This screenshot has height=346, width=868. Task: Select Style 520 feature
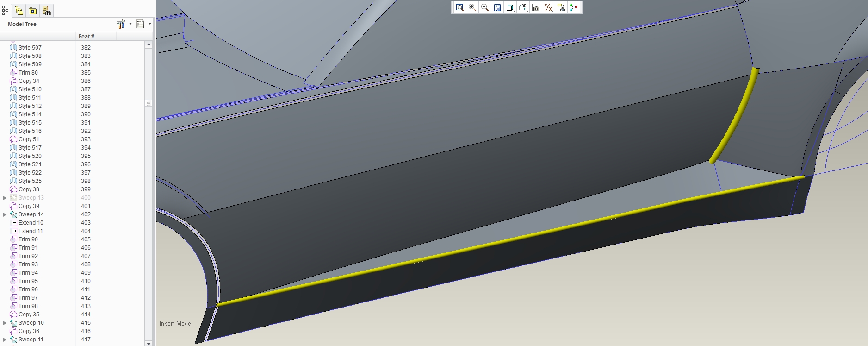point(30,156)
